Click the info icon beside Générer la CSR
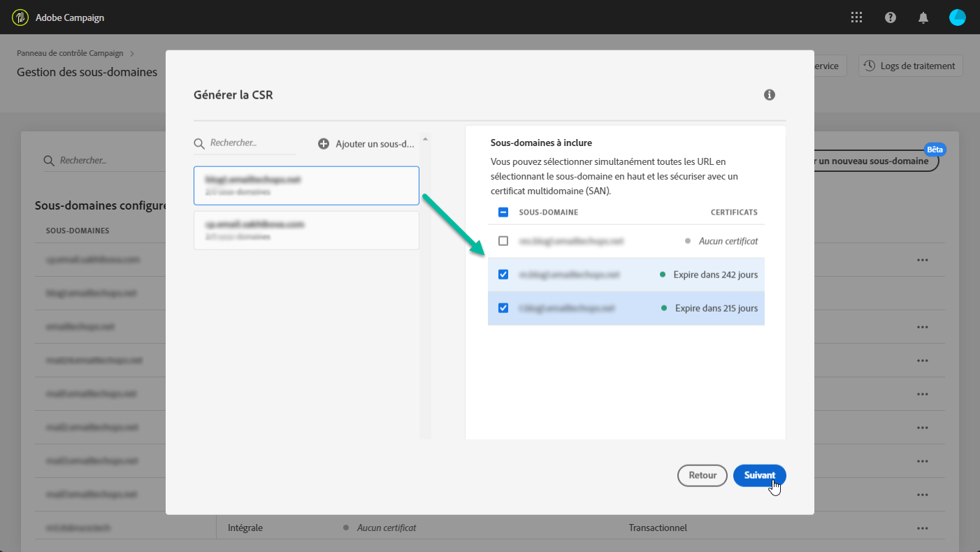This screenshot has height=552, width=980. (770, 95)
